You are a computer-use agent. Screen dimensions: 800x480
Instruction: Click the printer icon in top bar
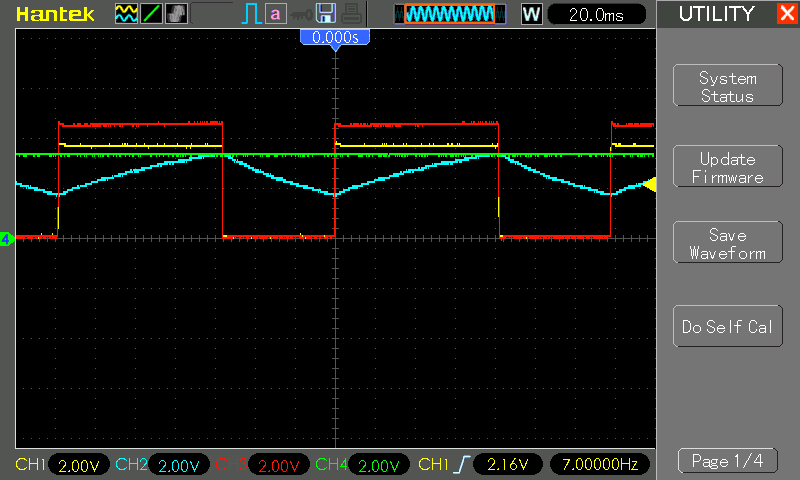click(x=349, y=14)
